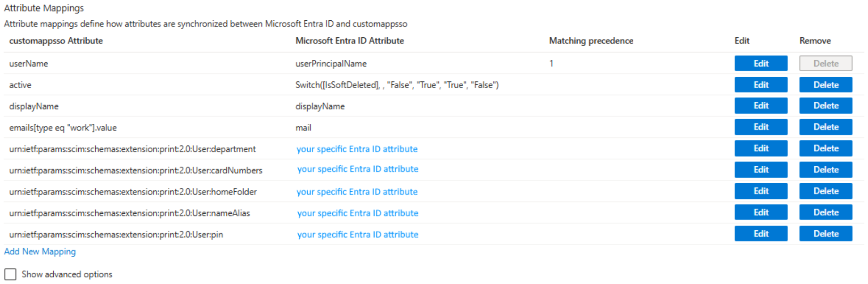
Task: Click the Add New Mapping link
Action: [x=40, y=252]
